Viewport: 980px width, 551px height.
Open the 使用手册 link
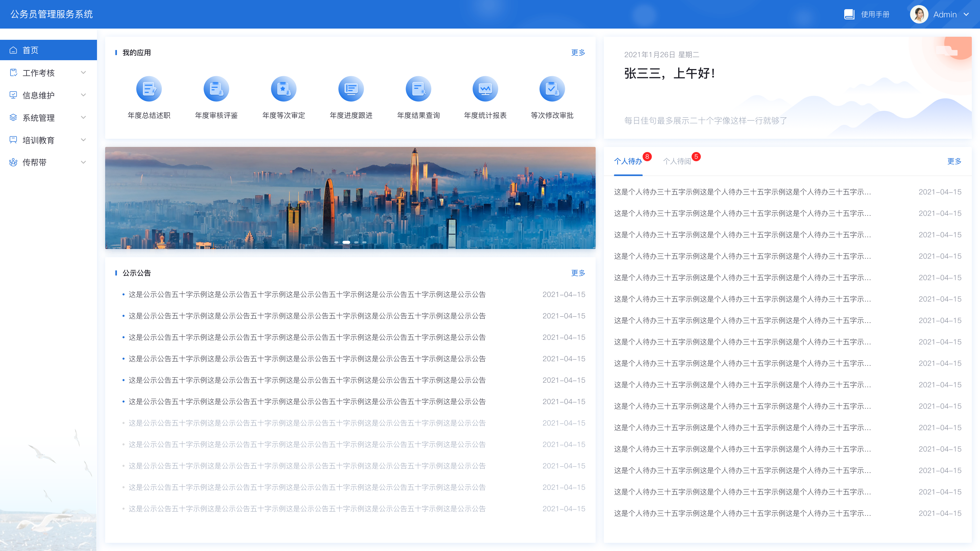[x=875, y=14]
